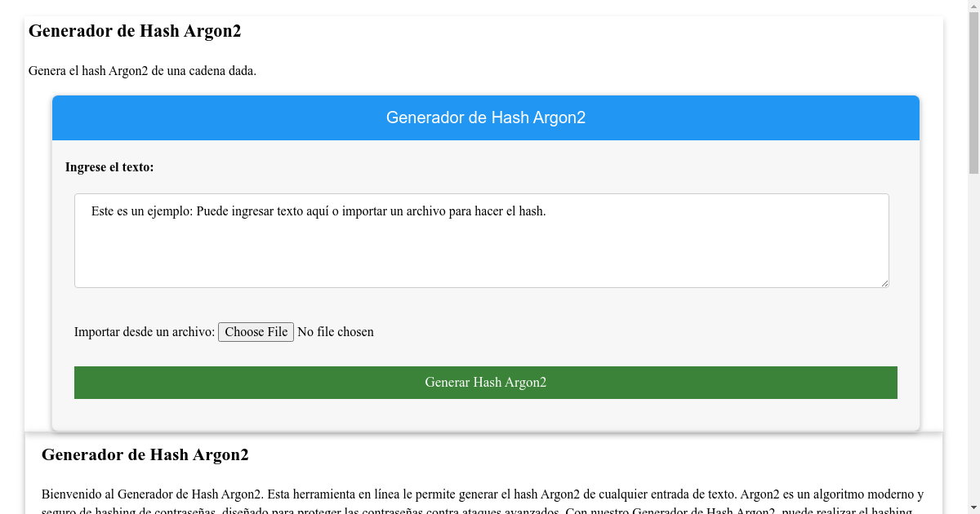Image resolution: width=980 pixels, height=514 pixels.
Task: Click the textarea resize handle
Action: (885, 284)
